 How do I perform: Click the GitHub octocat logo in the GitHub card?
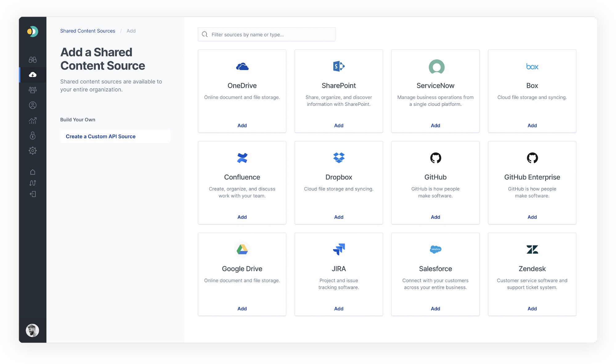(x=435, y=158)
